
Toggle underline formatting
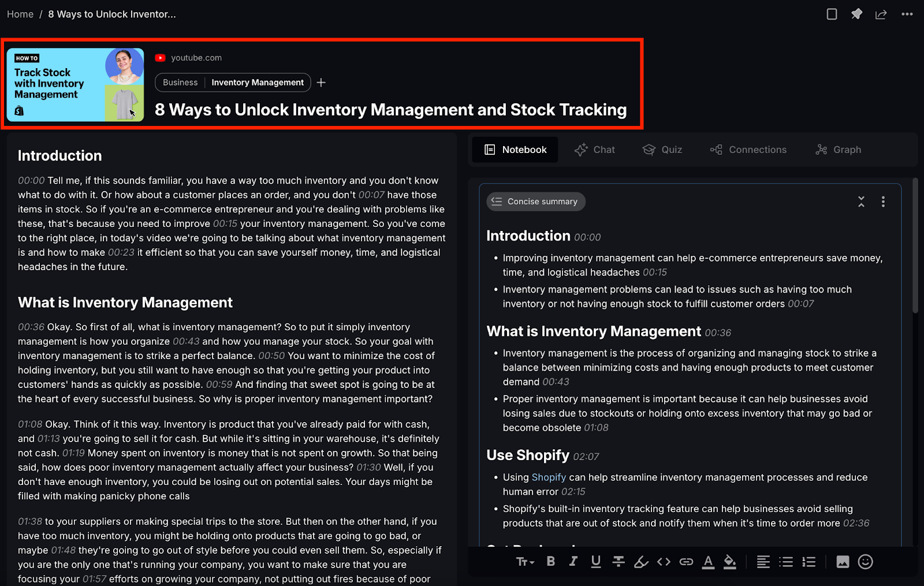coord(596,562)
